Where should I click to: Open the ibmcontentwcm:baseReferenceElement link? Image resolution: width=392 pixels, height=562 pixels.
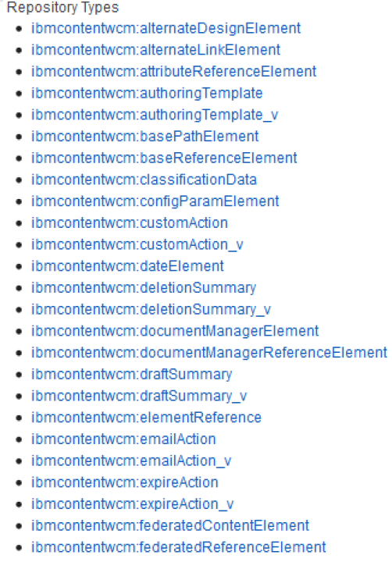[x=164, y=158]
